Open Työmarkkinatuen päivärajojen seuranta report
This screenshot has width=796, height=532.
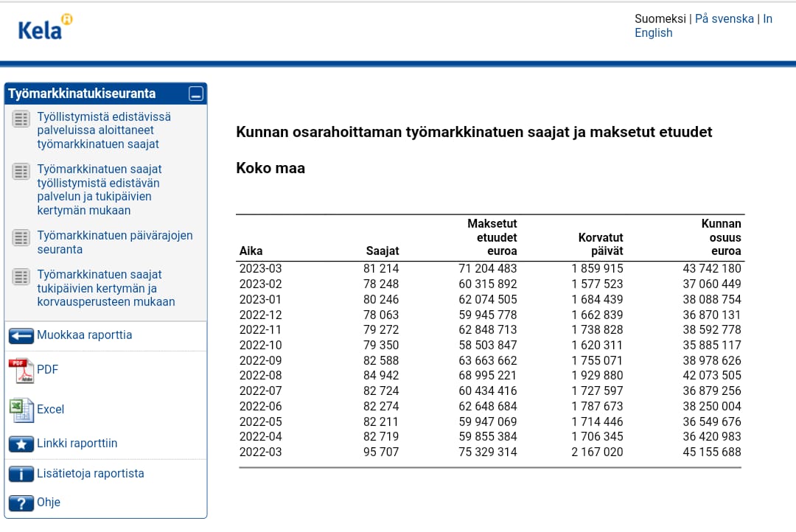pyautogui.click(x=115, y=242)
